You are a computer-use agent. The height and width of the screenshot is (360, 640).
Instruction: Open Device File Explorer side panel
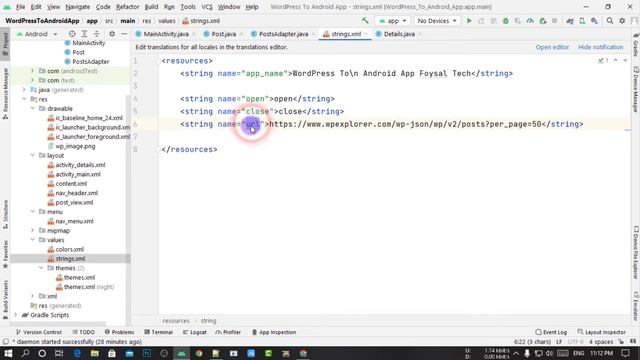click(x=636, y=252)
